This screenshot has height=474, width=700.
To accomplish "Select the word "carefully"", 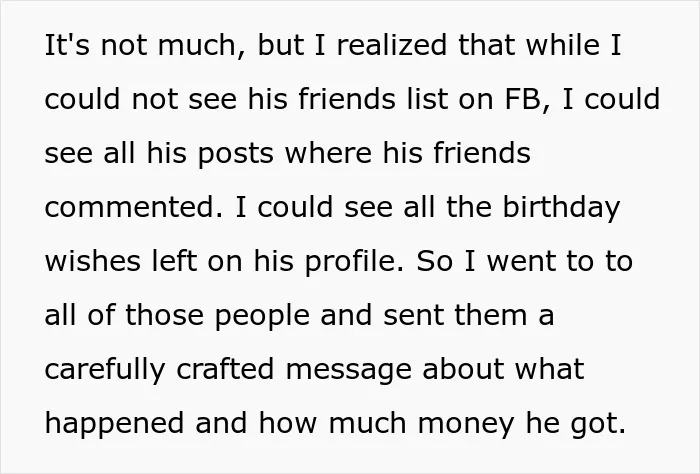I will coord(105,370).
